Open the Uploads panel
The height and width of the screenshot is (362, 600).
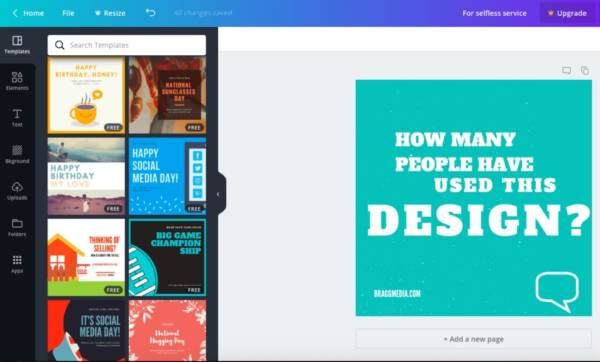pos(17,191)
